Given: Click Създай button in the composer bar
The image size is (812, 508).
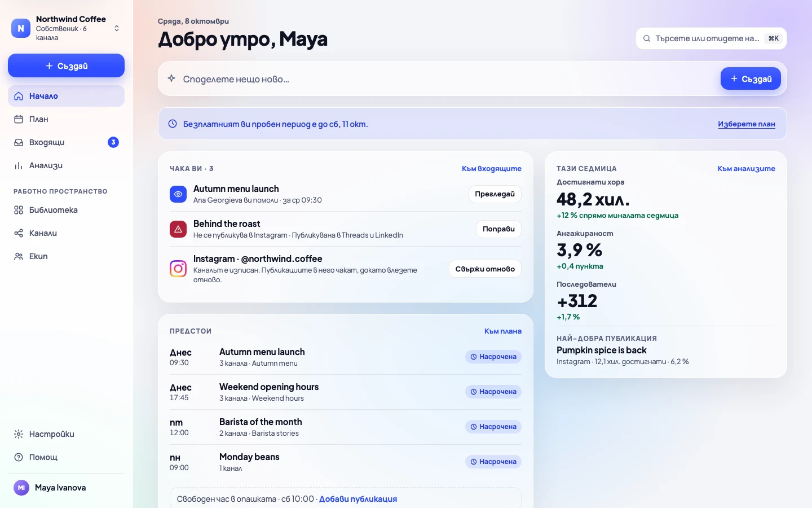Looking at the screenshot, I should coord(751,78).
